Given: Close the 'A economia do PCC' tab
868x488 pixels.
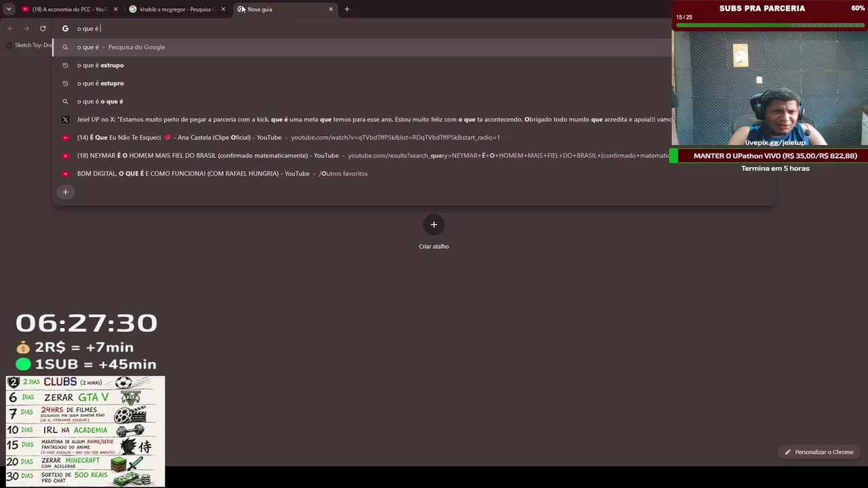Looking at the screenshot, I should coord(115,9).
